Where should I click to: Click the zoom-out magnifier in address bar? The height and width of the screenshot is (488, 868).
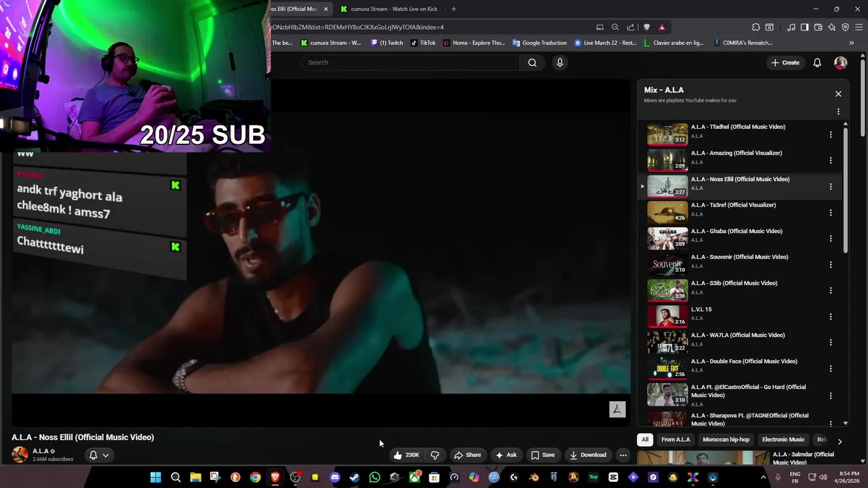[x=615, y=27]
